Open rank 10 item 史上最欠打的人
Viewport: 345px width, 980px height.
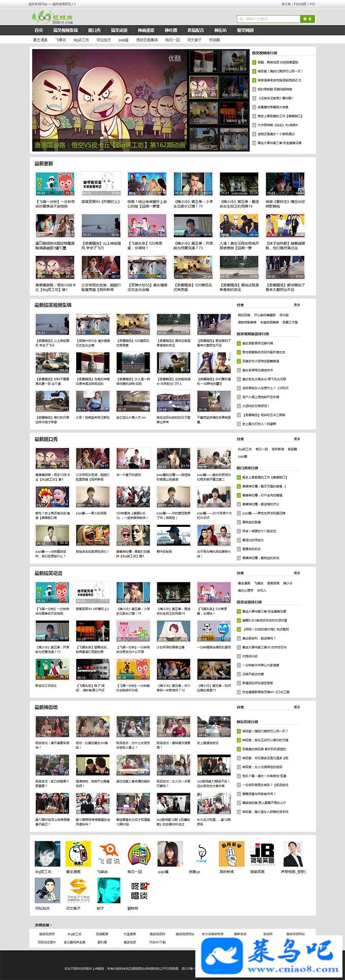click(x=259, y=424)
